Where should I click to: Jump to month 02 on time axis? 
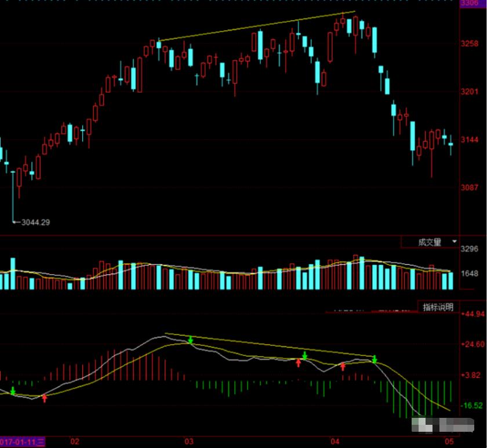[x=74, y=442]
